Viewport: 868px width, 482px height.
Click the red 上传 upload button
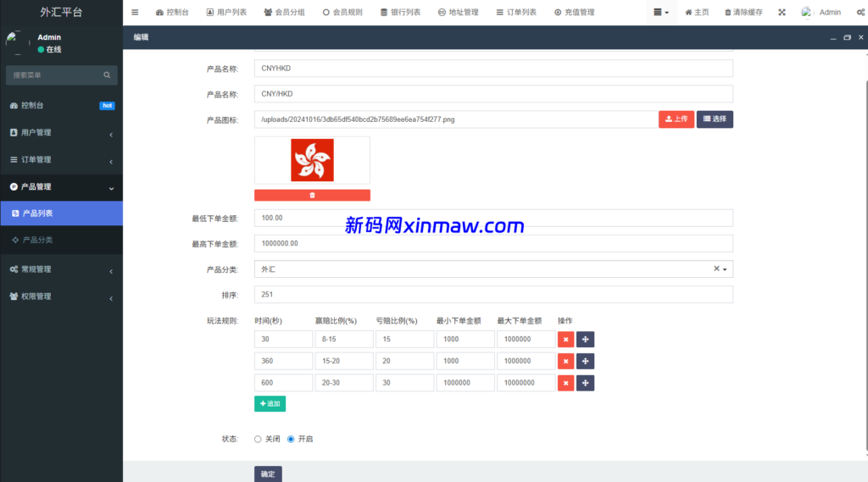pyautogui.click(x=676, y=119)
